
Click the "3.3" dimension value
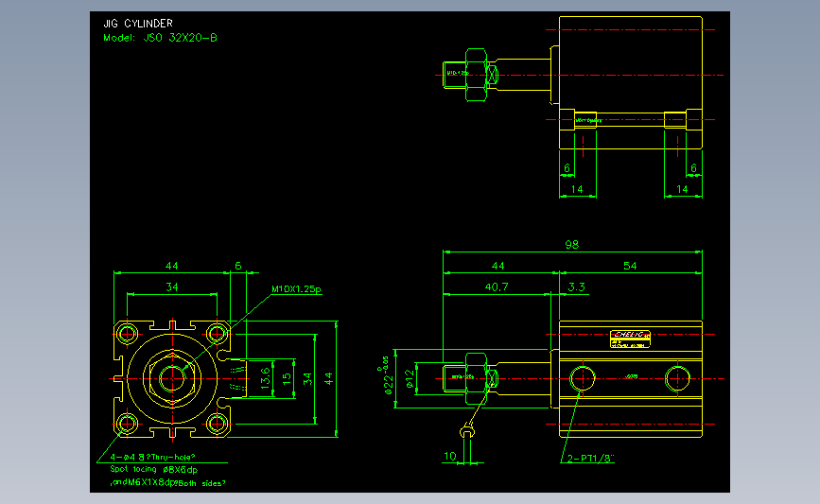click(576, 287)
